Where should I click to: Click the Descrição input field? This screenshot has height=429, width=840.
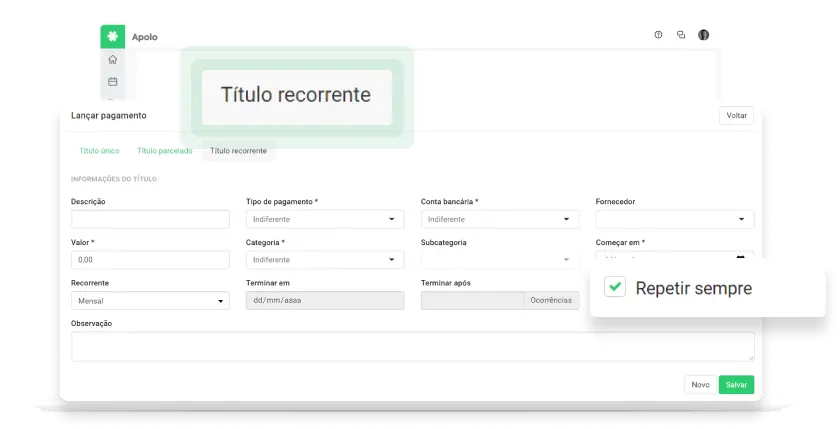click(150, 219)
